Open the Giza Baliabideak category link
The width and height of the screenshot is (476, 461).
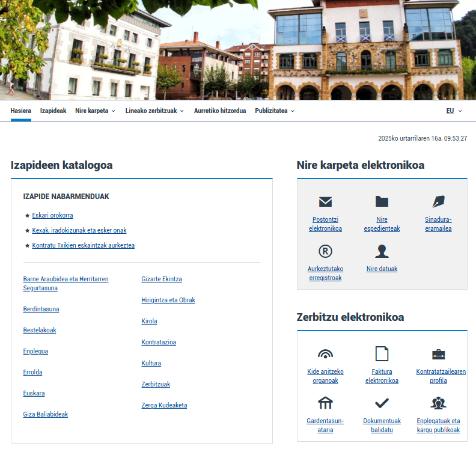[x=46, y=414]
